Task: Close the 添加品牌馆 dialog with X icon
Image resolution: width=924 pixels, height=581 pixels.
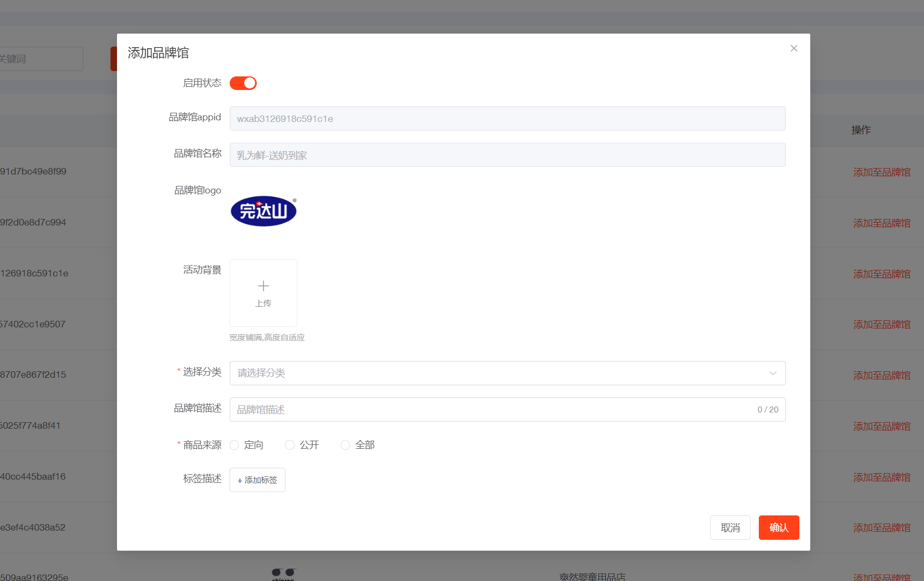Action: 793,48
